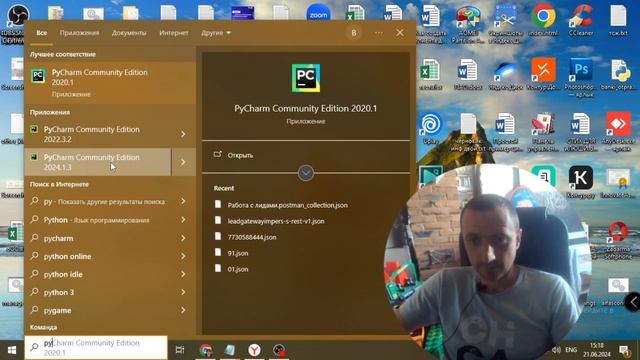Viewport: 640px width, 360px height.
Task: Open Chrome from the taskbar
Action: [206, 350]
